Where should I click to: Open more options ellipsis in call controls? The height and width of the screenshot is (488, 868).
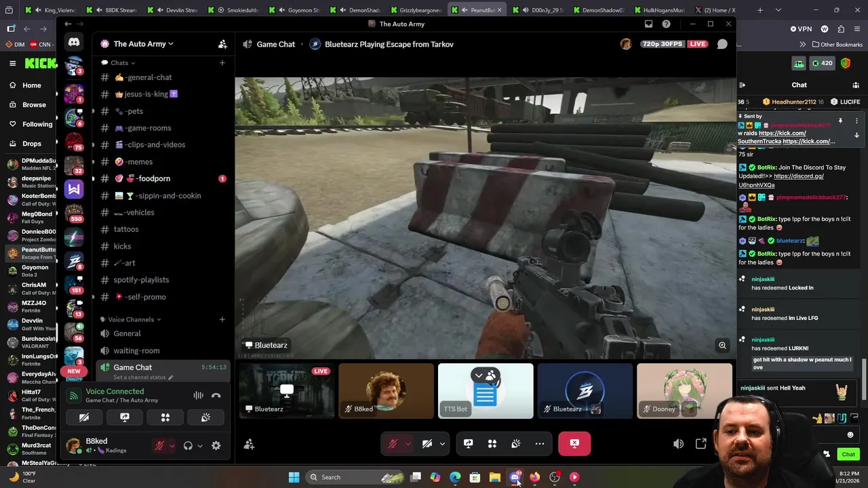(x=540, y=444)
